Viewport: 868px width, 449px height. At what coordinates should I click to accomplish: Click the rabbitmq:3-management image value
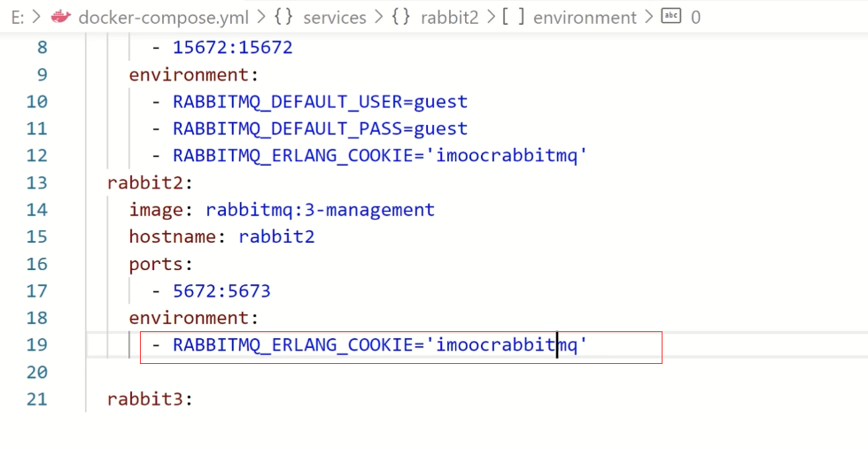click(320, 210)
